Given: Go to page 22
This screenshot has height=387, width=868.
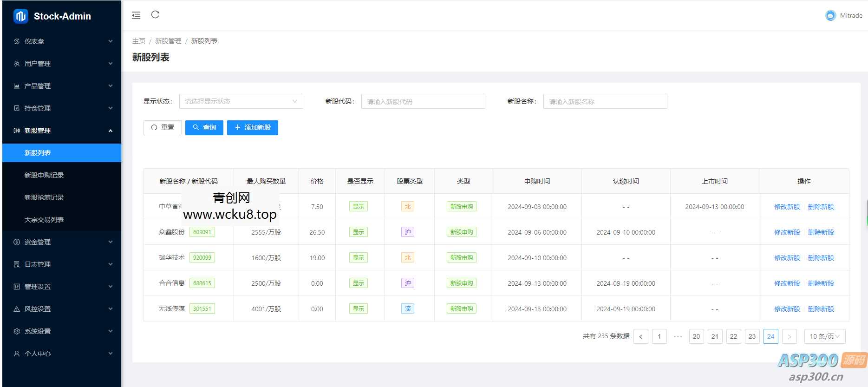Looking at the screenshot, I should [x=734, y=336].
